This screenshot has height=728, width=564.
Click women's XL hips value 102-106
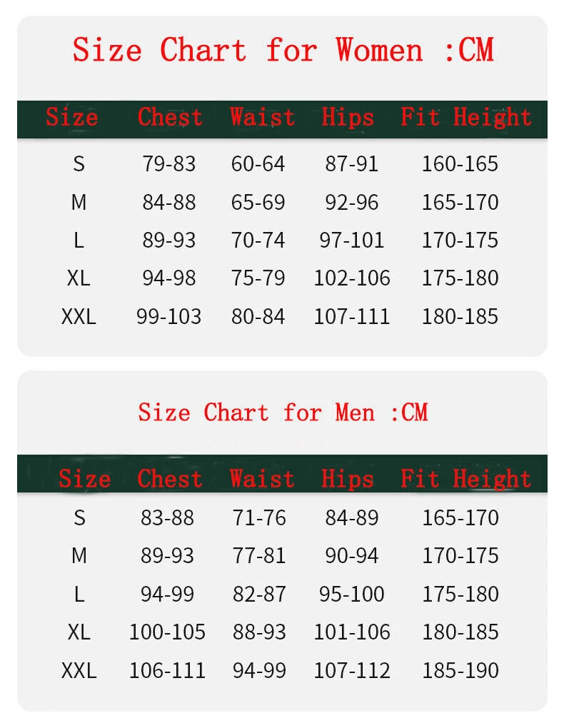click(x=352, y=278)
